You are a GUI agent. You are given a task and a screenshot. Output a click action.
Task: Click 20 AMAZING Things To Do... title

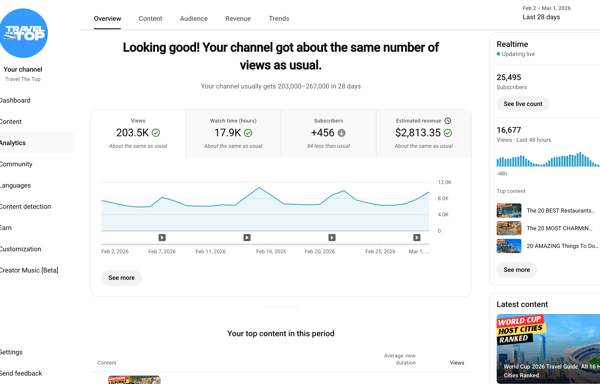(x=562, y=246)
